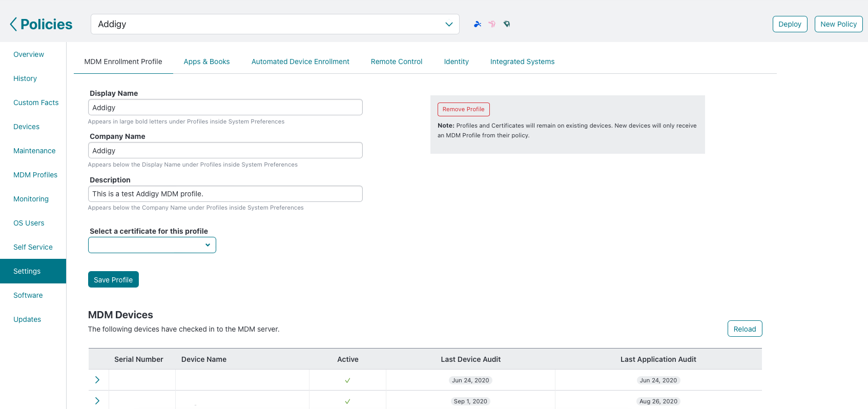Click the Policies heading link
The height and width of the screenshot is (409, 868).
[x=46, y=24]
